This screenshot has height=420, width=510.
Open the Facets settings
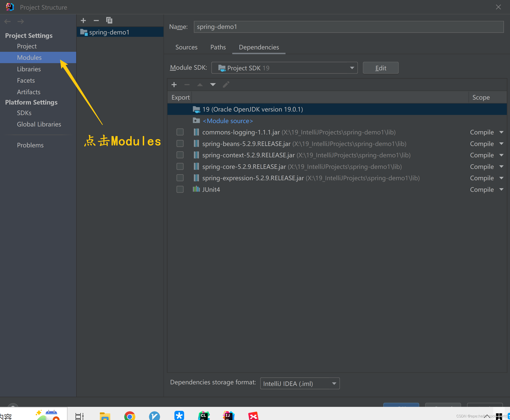26,80
